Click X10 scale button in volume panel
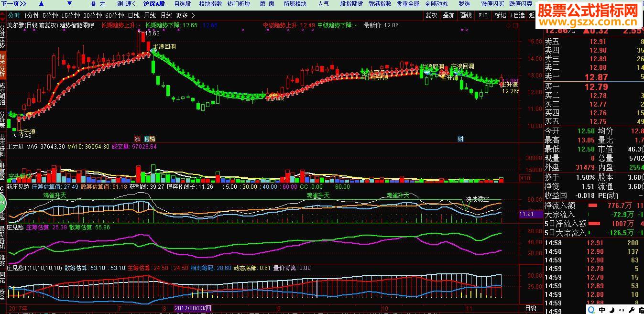This screenshot has width=644, height=314. [x=525, y=178]
